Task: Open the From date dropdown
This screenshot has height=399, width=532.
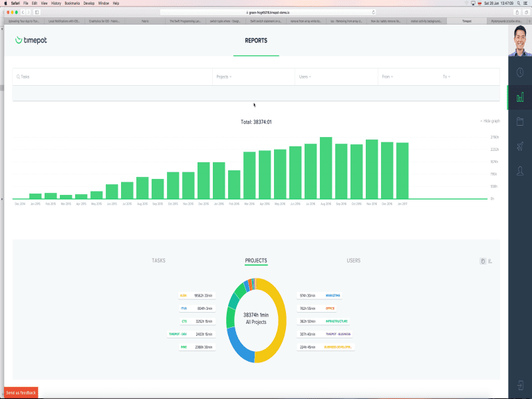Action: point(387,77)
